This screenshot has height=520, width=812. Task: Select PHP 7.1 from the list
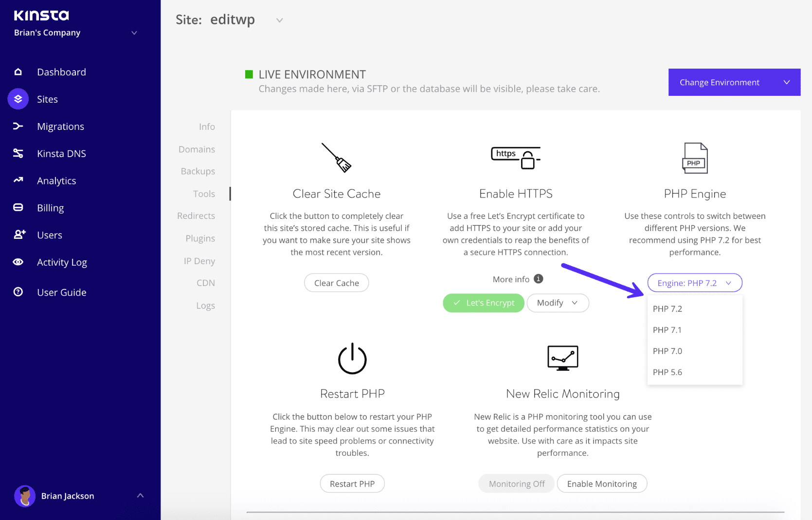695,330
